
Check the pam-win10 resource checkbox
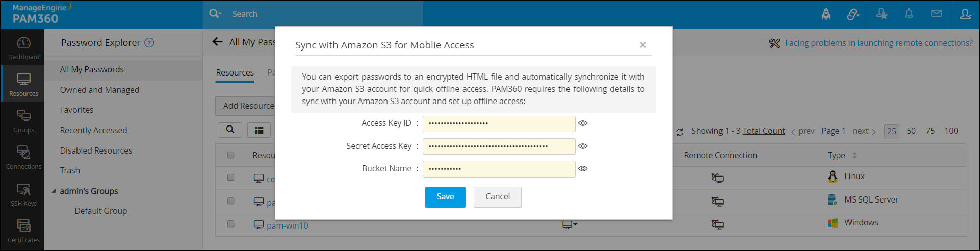pos(231,224)
